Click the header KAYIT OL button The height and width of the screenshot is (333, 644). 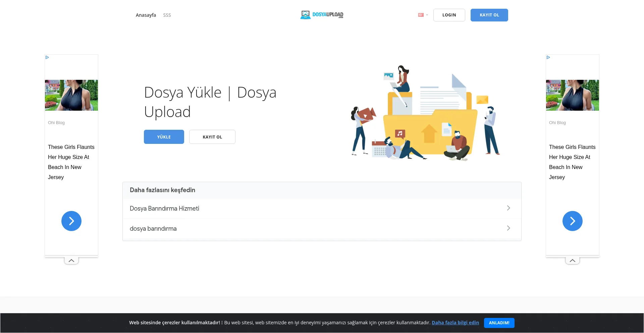click(489, 15)
